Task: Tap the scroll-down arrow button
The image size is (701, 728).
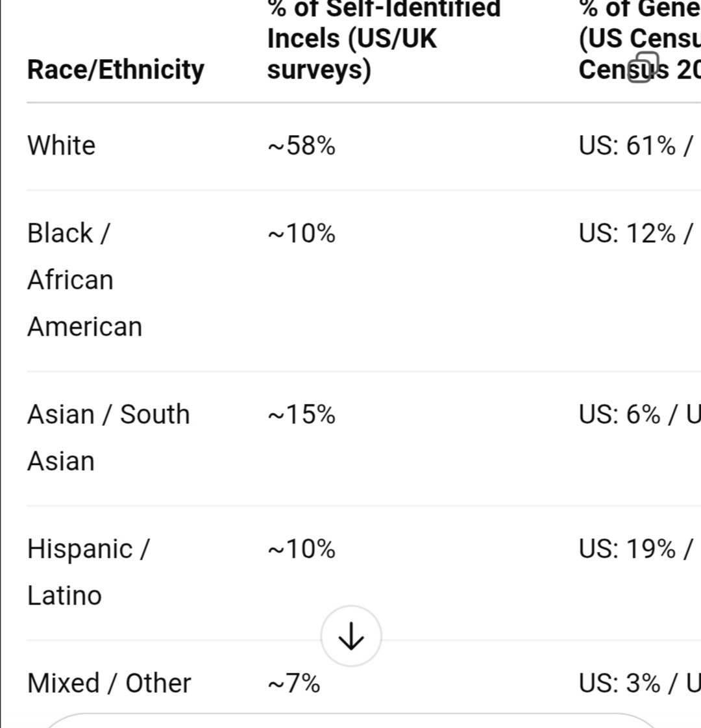Action: (351, 636)
